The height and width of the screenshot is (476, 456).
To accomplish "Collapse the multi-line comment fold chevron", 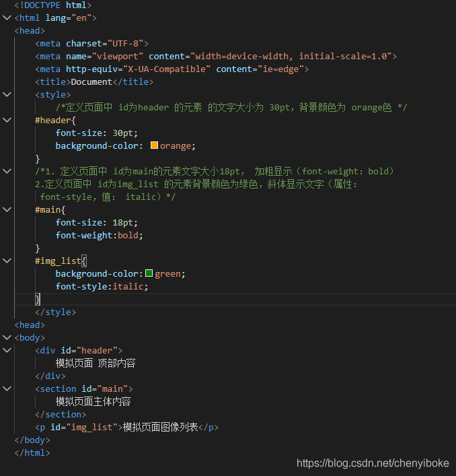I will (7, 171).
